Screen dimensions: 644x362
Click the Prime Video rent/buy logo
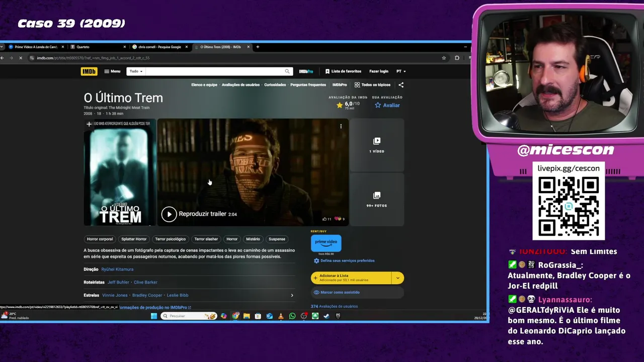326,243
